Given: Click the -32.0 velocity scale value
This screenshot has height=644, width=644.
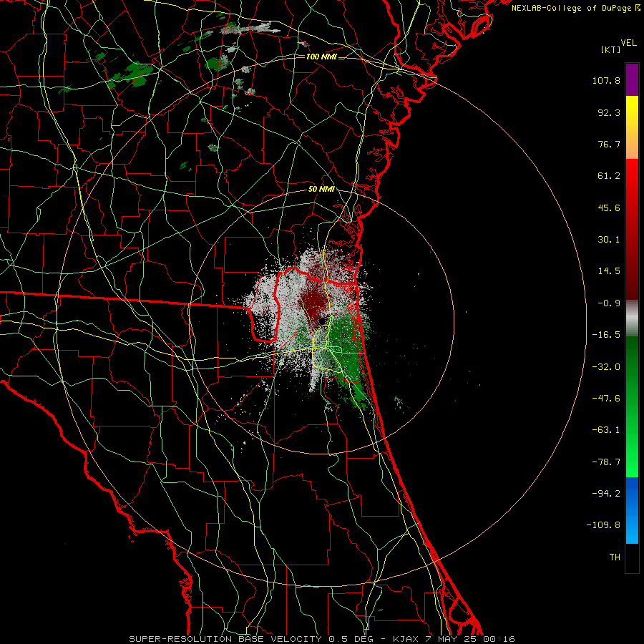Looking at the screenshot, I should 606,367.
